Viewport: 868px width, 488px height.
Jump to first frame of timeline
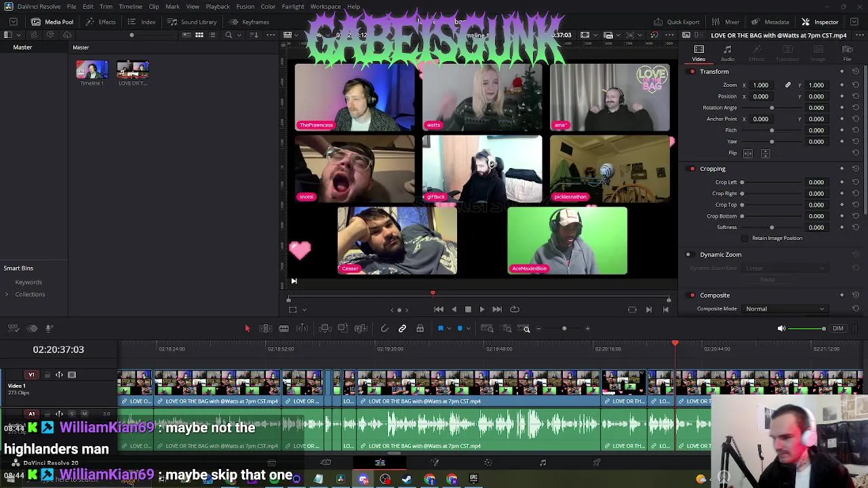tap(439, 309)
